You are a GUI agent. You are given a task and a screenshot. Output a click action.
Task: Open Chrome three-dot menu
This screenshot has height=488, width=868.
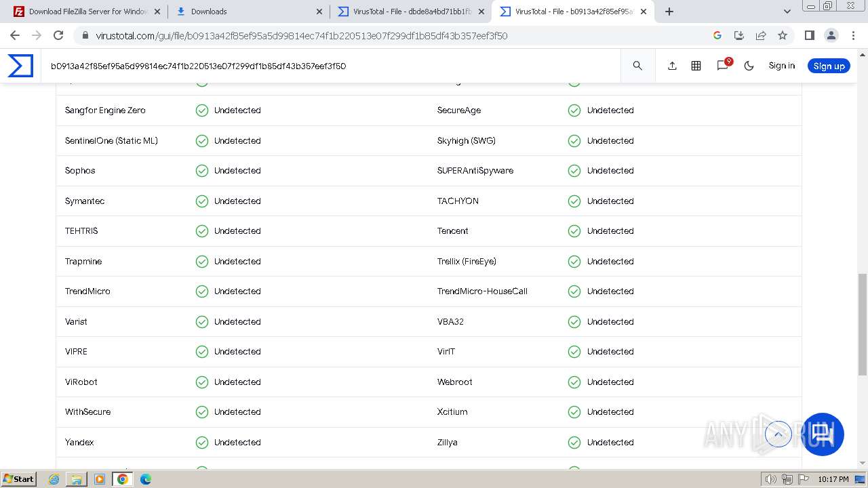(x=853, y=35)
